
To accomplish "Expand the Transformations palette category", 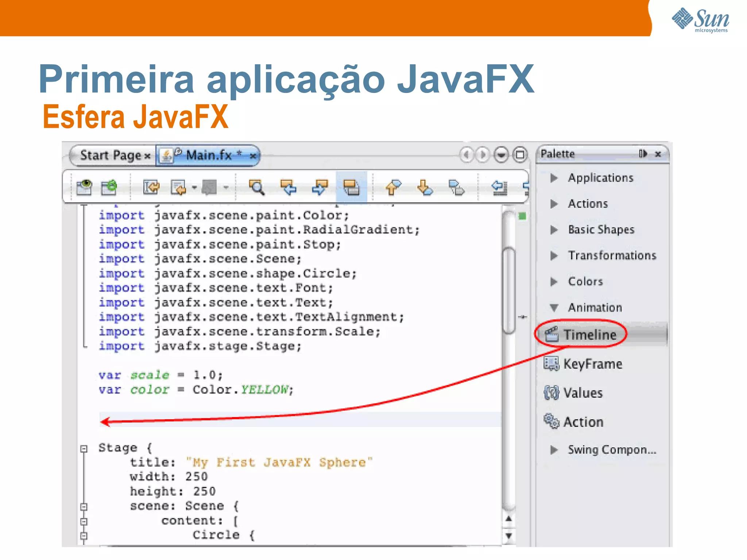I will pyautogui.click(x=554, y=256).
